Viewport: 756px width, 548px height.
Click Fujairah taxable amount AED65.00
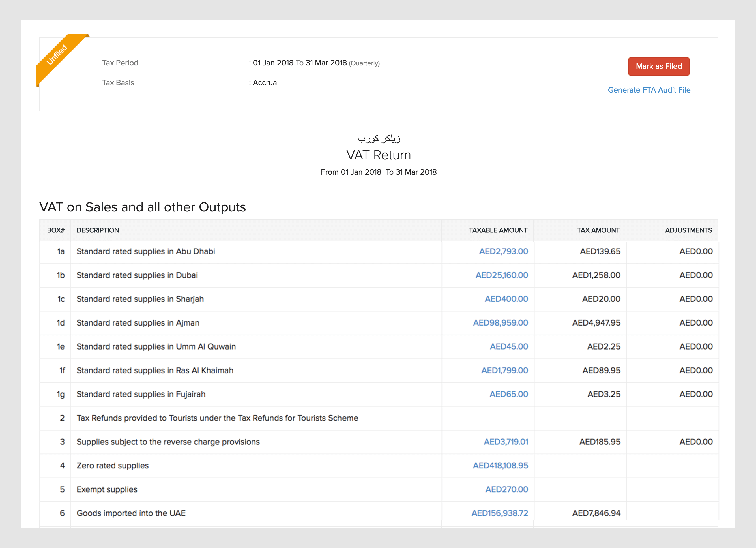508,394
